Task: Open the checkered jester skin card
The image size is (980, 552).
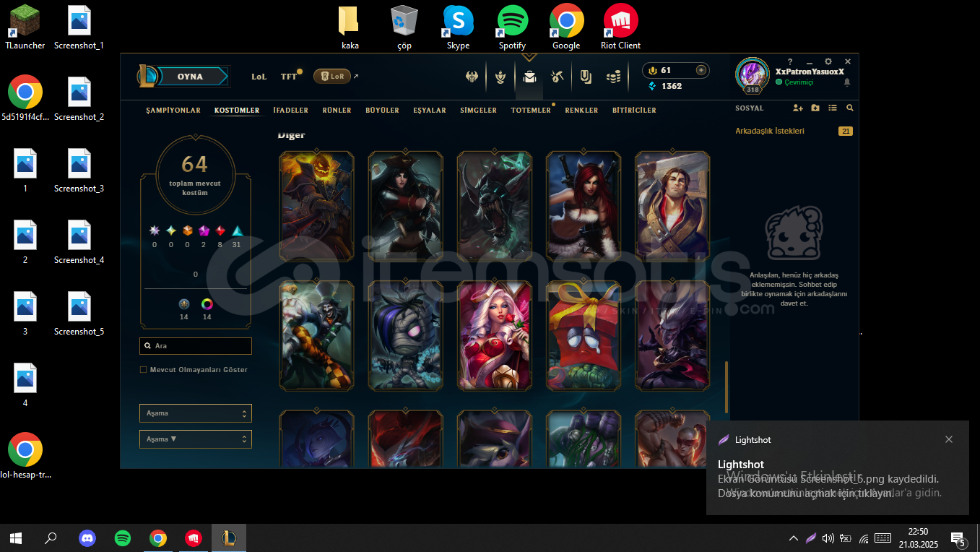Action: [317, 336]
